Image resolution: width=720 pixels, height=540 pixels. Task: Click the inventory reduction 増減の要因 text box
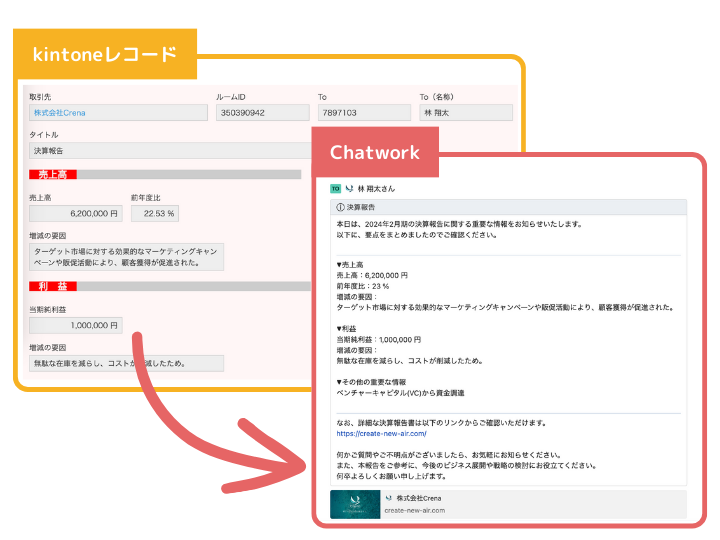[126, 363]
